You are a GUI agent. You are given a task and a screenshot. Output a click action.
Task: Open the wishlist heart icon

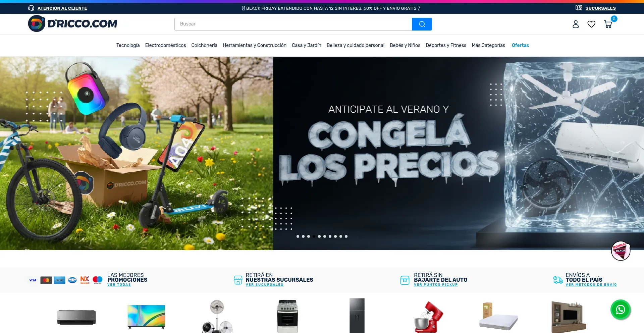[591, 24]
